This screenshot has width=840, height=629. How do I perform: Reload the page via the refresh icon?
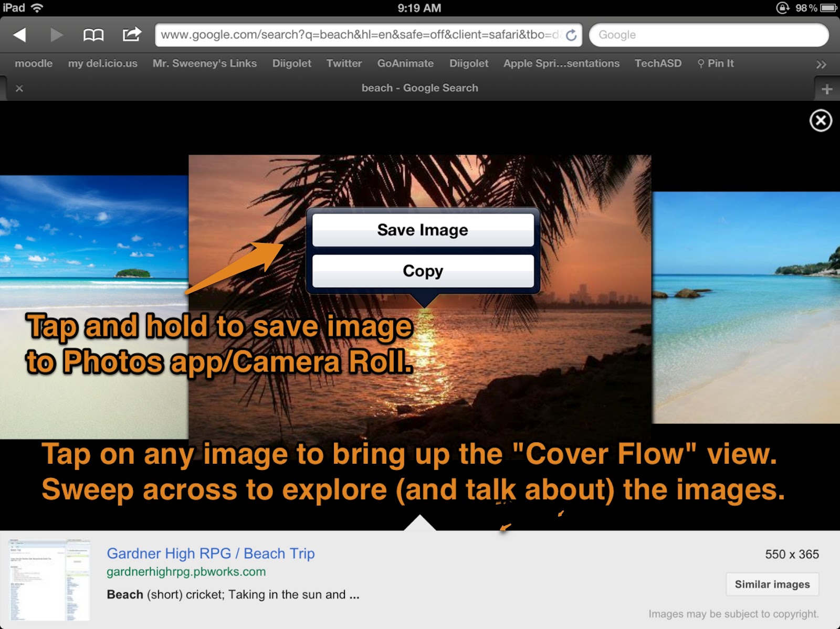tap(571, 35)
